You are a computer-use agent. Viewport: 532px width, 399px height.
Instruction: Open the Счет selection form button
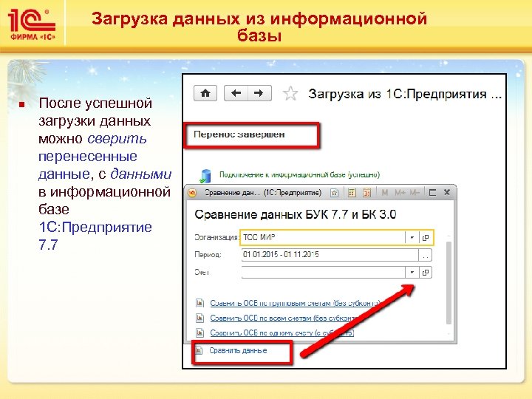pyautogui.click(x=426, y=272)
